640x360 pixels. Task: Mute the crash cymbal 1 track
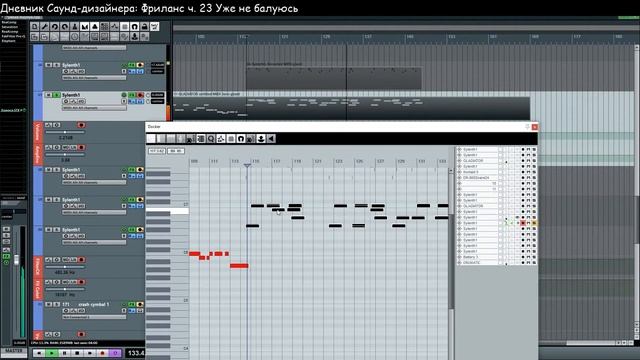point(49,304)
